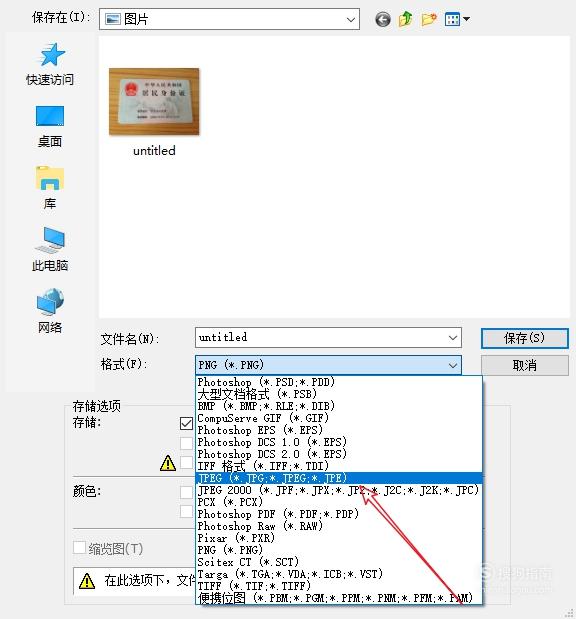Choose Targa format
This screenshot has width=576, height=619.
[339, 574]
